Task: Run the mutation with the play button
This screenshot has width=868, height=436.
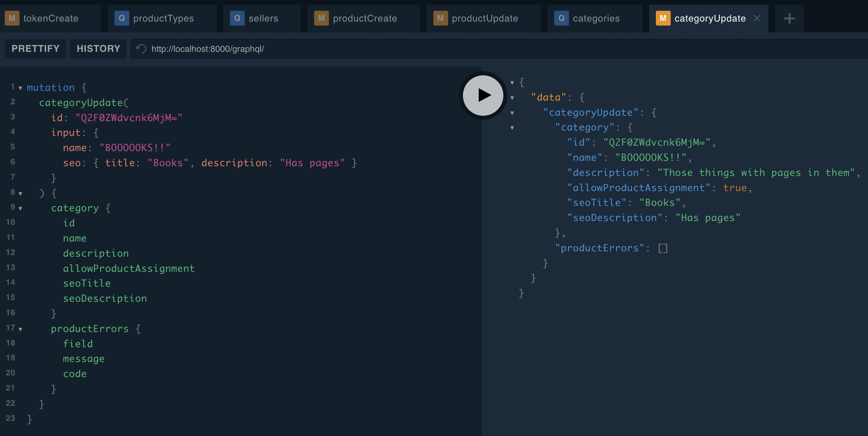Action: 482,95
